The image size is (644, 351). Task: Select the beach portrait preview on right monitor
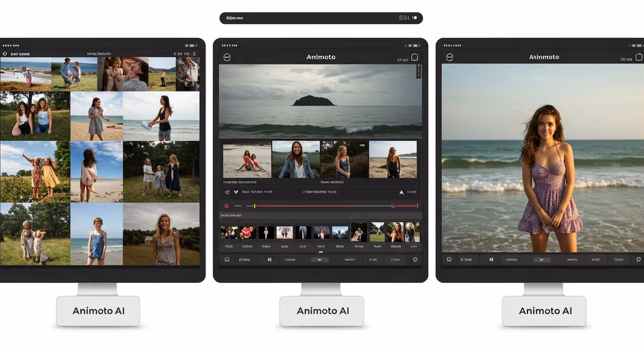543,158
